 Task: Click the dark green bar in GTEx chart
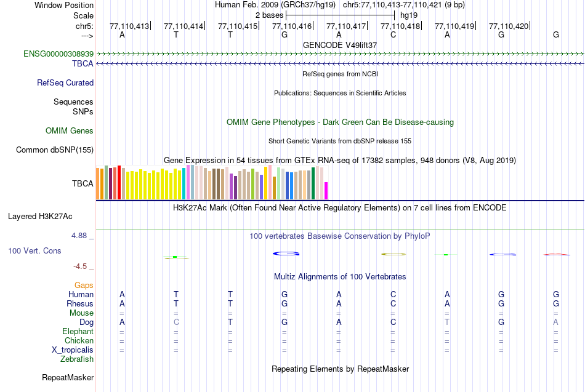(313, 183)
